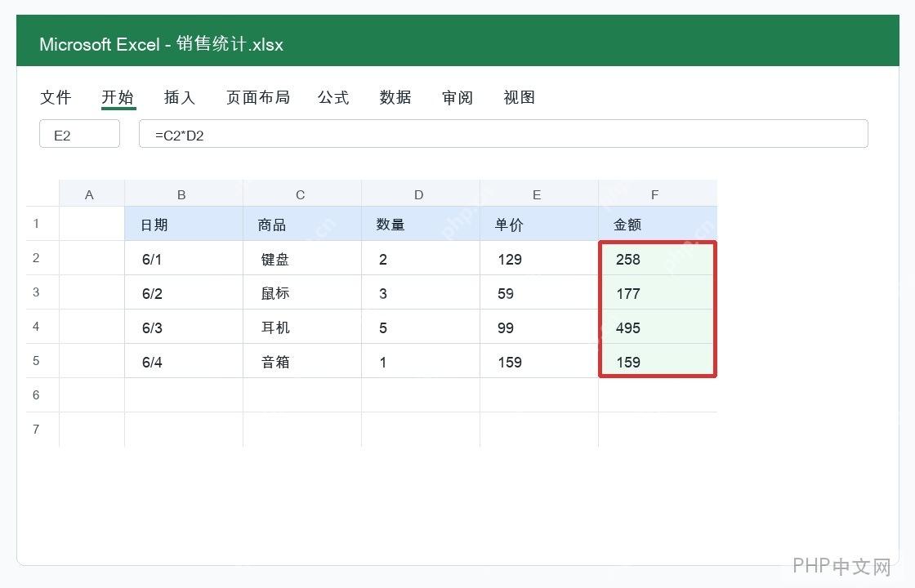The height and width of the screenshot is (588, 915).
Task: Select amount 159 in column F
Action: [x=658, y=361]
